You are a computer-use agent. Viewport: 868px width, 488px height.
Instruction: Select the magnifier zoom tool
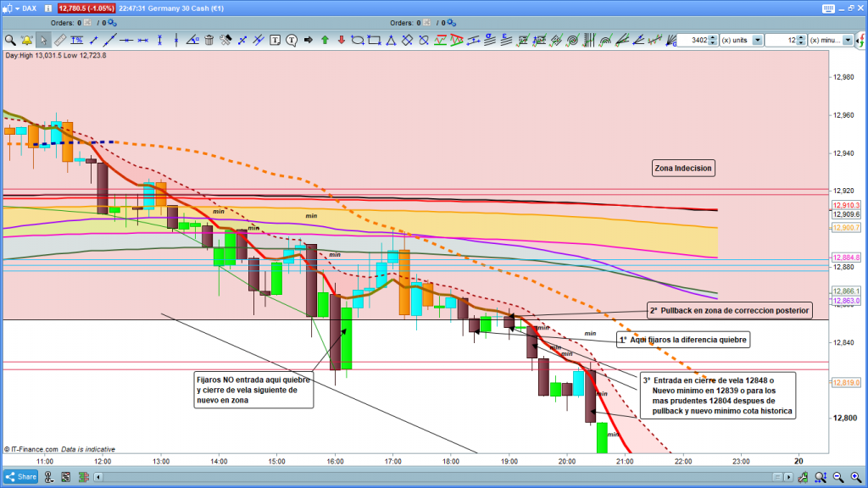point(10,40)
